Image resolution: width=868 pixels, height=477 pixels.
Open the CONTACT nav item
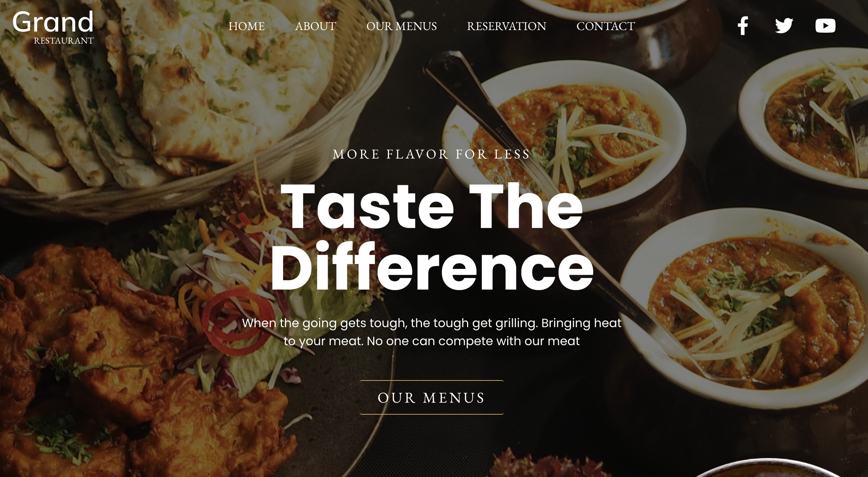[x=606, y=26]
